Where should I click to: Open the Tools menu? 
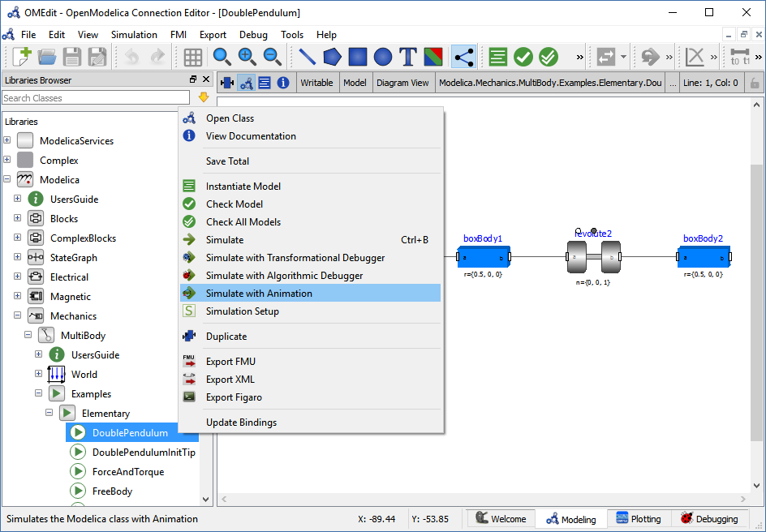pyautogui.click(x=294, y=35)
